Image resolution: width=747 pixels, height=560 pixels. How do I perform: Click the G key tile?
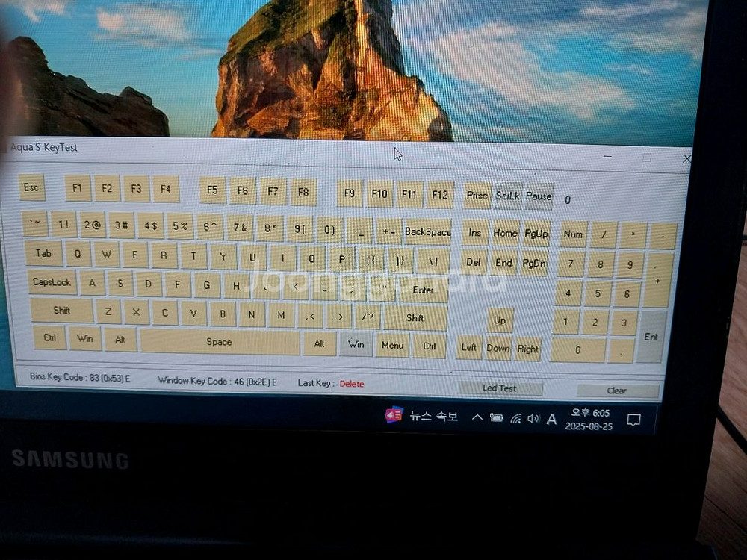[207, 284]
